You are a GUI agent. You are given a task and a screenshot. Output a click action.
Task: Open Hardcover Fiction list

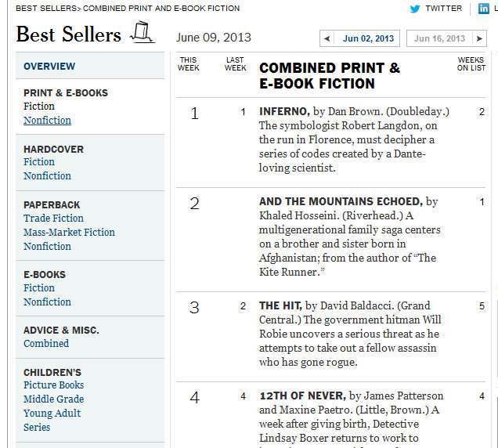pyautogui.click(x=39, y=162)
